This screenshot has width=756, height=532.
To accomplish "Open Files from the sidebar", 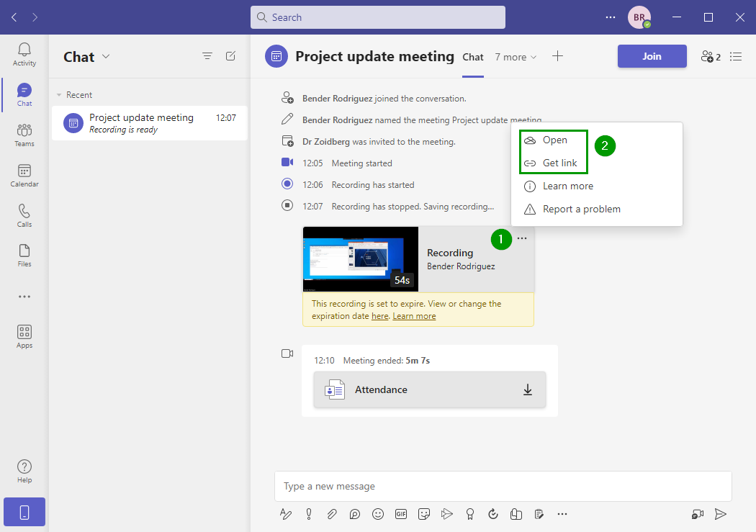I will (24, 255).
